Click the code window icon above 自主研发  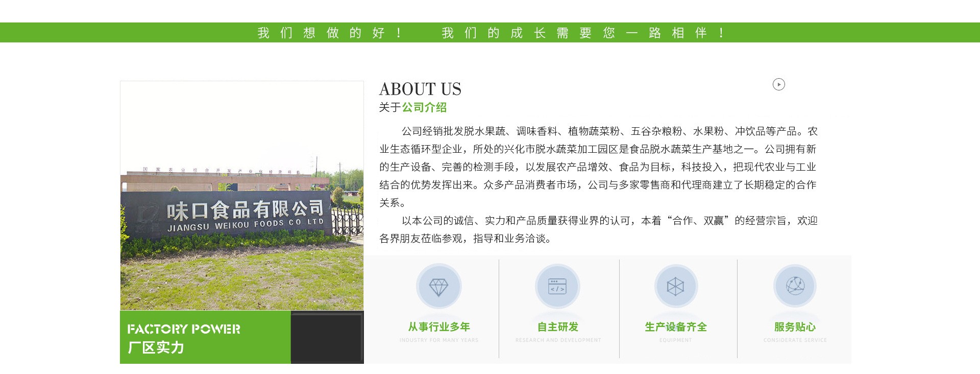557,287
